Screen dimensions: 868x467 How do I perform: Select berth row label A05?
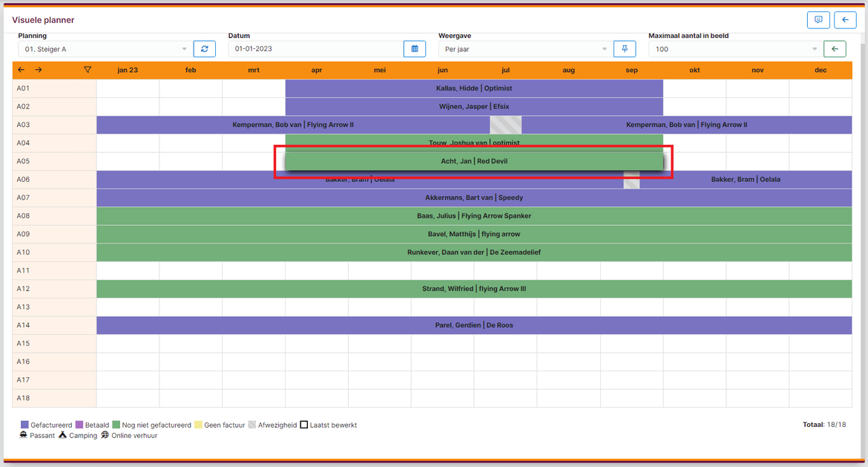pyautogui.click(x=54, y=161)
